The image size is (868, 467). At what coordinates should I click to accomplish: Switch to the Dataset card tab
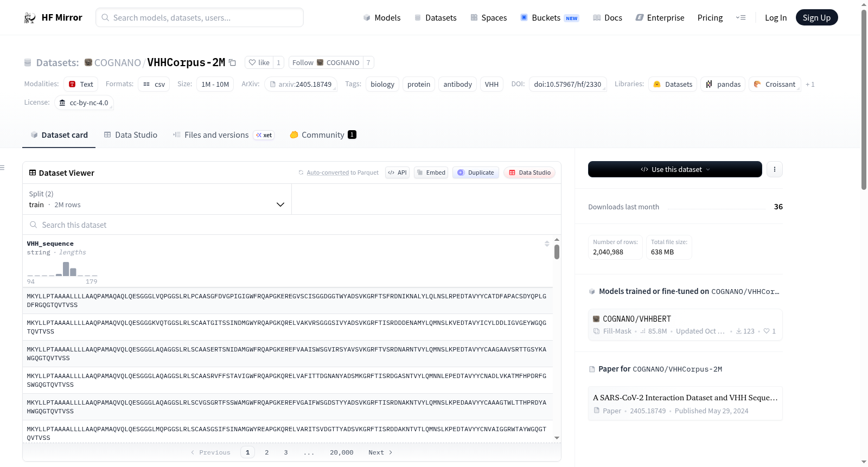click(x=59, y=135)
